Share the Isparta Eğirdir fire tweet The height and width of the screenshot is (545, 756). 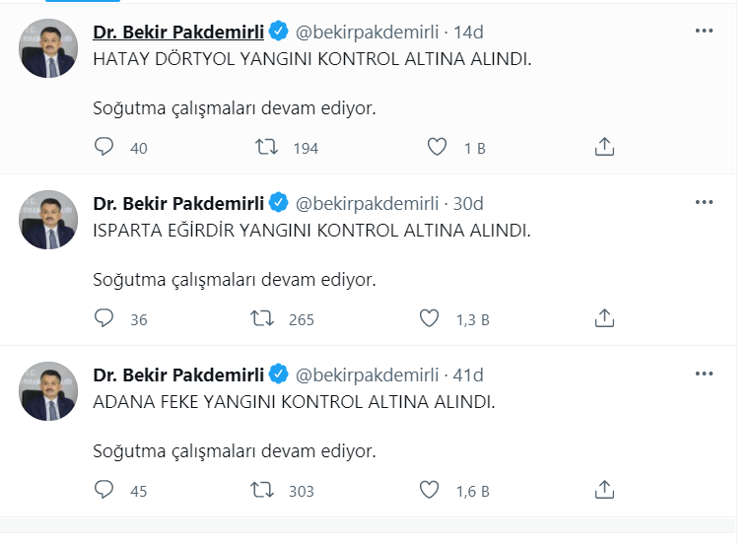pyautogui.click(x=605, y=319)
